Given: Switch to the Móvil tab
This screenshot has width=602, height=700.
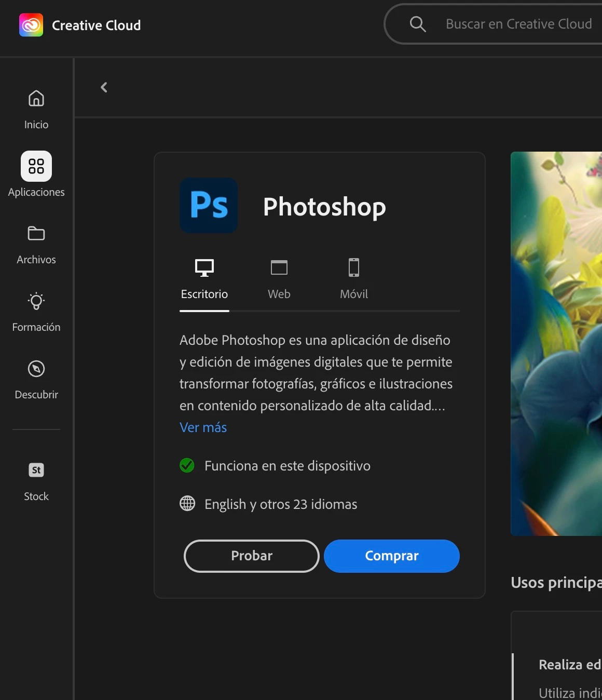Looking at the screenshot, I should pyautogui.click(x=354, y=280).
